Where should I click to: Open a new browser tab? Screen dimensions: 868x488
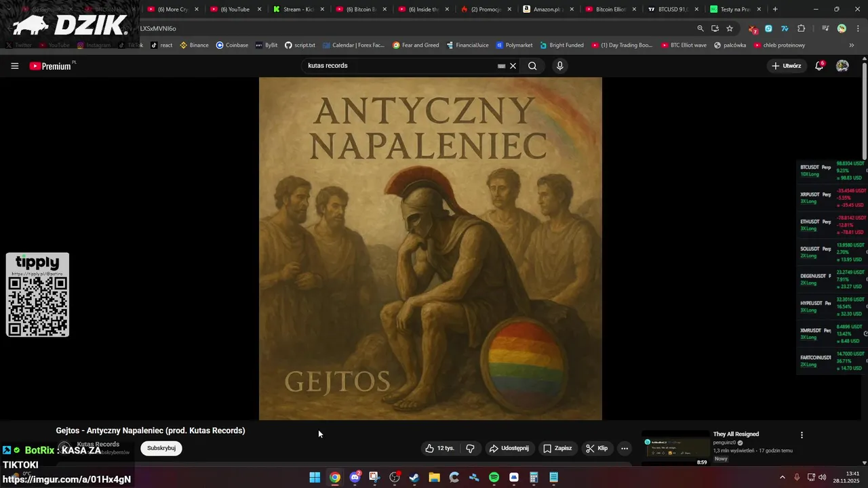[x=775, y=9]
